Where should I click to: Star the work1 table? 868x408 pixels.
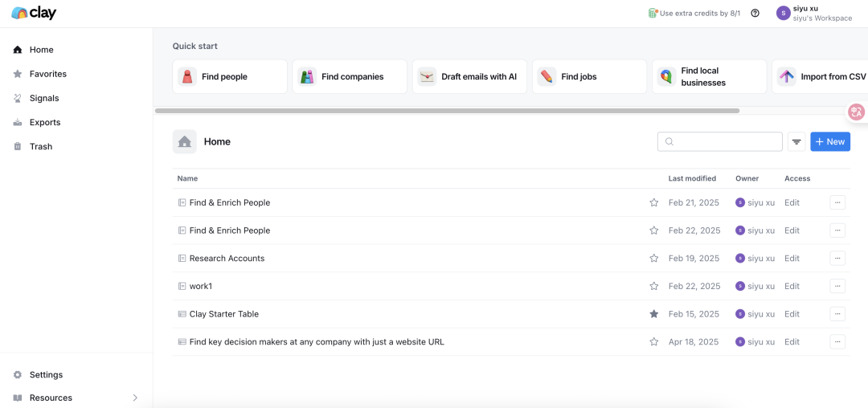pos(653,286)
